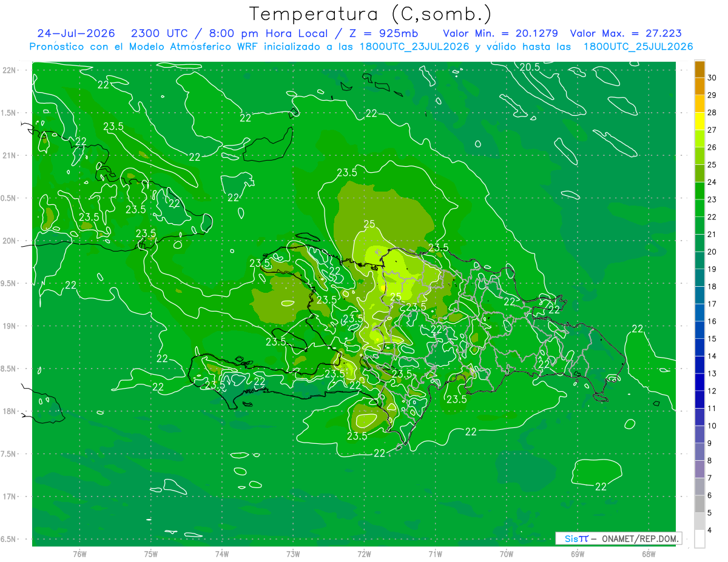The height and width of the screenshot is (562, 728).
Task: Click the 'Temperatura (C,somb.)' map title
Action: pos(371,14)
